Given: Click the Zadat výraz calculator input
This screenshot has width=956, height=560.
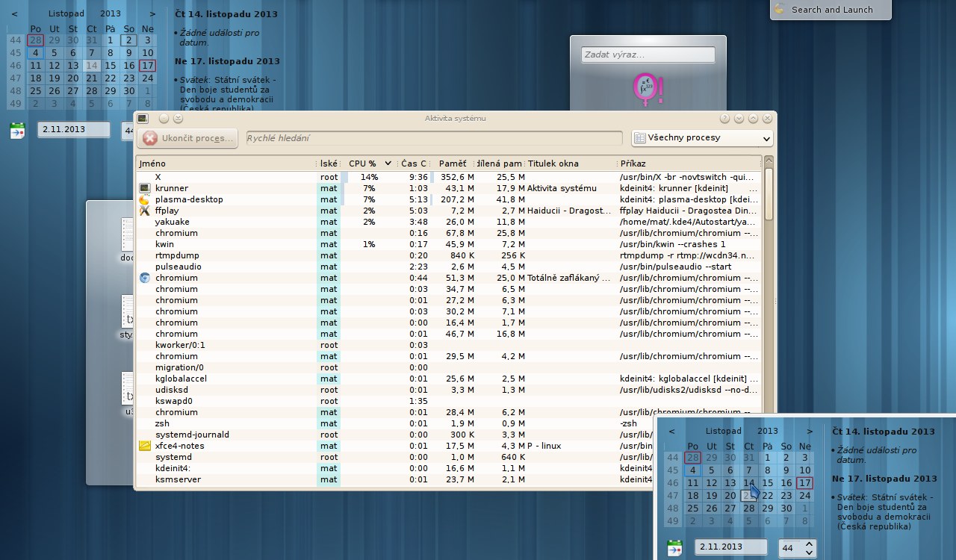Looking at the screenshot, I should [x=648, y=55].
